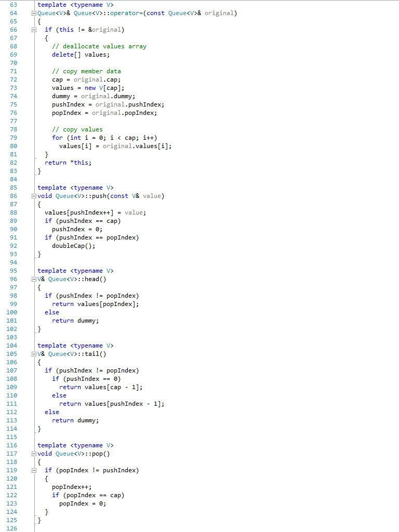Click line number 94 in the gutter
The height and width of the screenshot is (532, 399).
click(13, 262)
